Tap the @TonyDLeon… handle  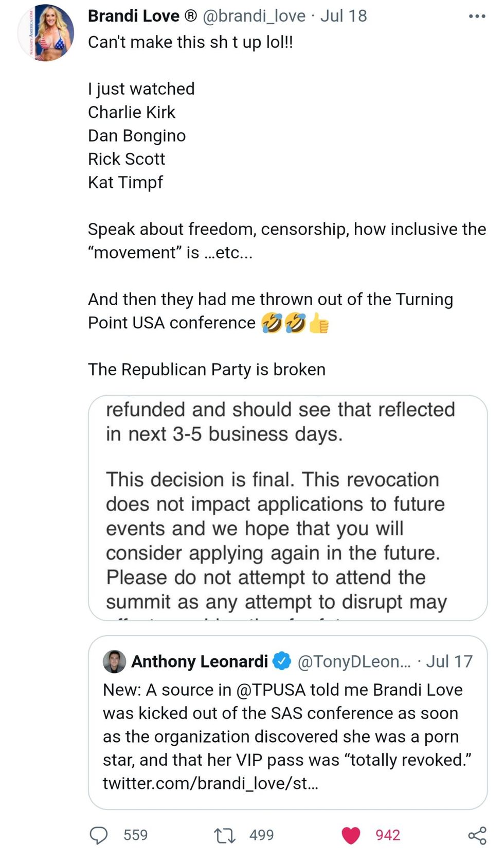354,661
